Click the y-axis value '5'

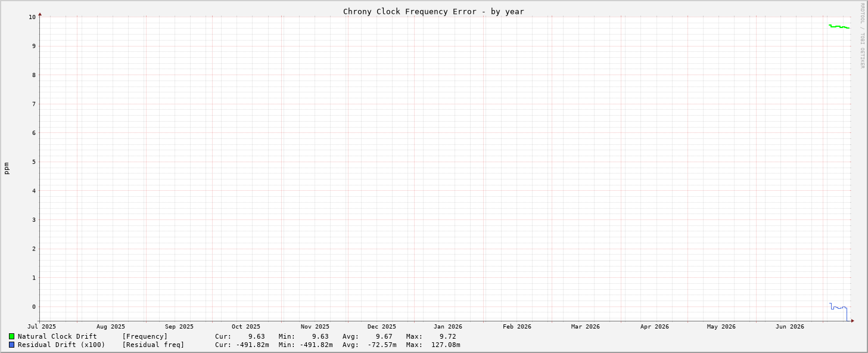click(x=34, y=162)
